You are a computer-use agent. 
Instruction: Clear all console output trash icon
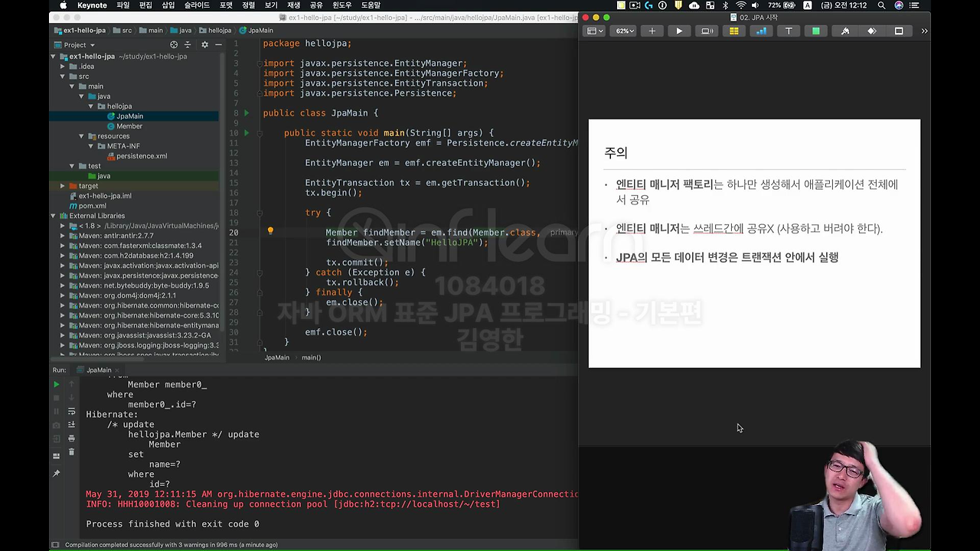(71, 452)
